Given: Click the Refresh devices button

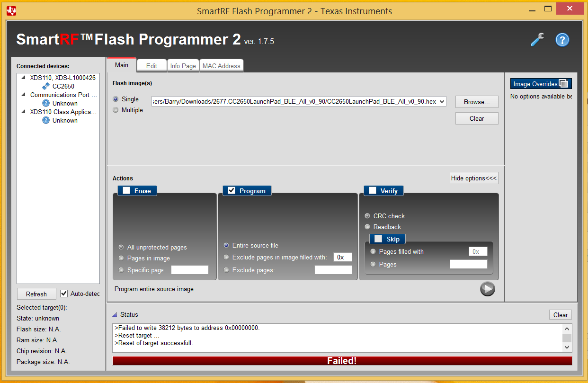Looking at the screenshot, I should pos(36,294).
